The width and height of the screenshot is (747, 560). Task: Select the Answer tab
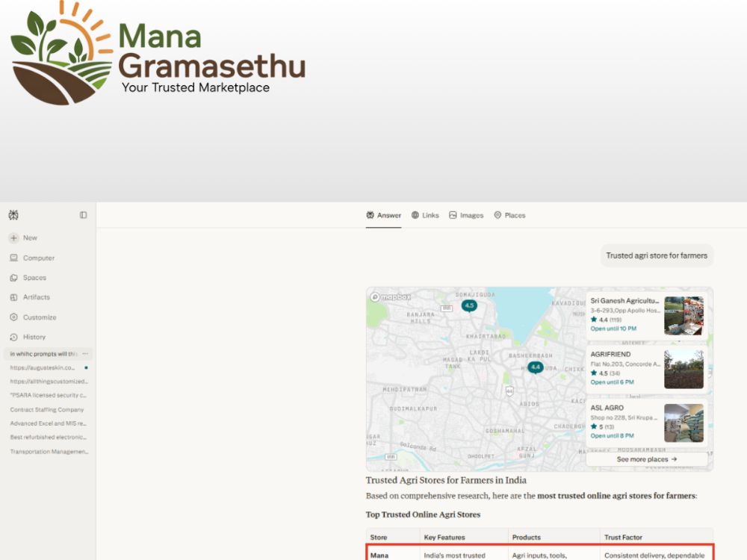click(x=383, y=215)
